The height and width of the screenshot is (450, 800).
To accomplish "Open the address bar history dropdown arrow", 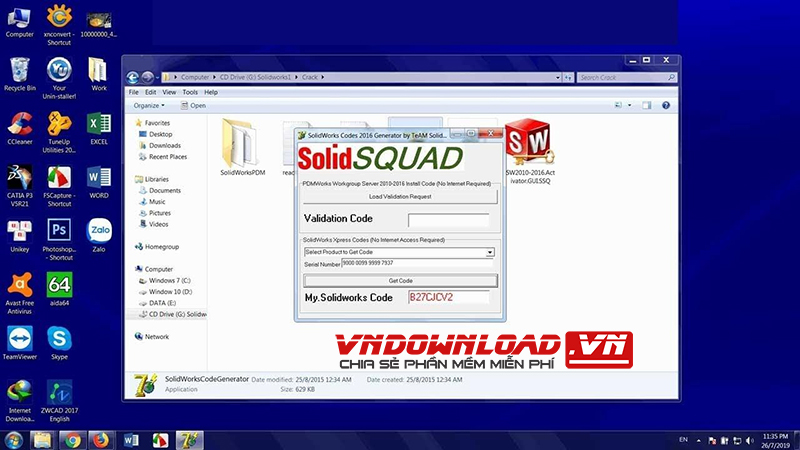I will point(558,78).
